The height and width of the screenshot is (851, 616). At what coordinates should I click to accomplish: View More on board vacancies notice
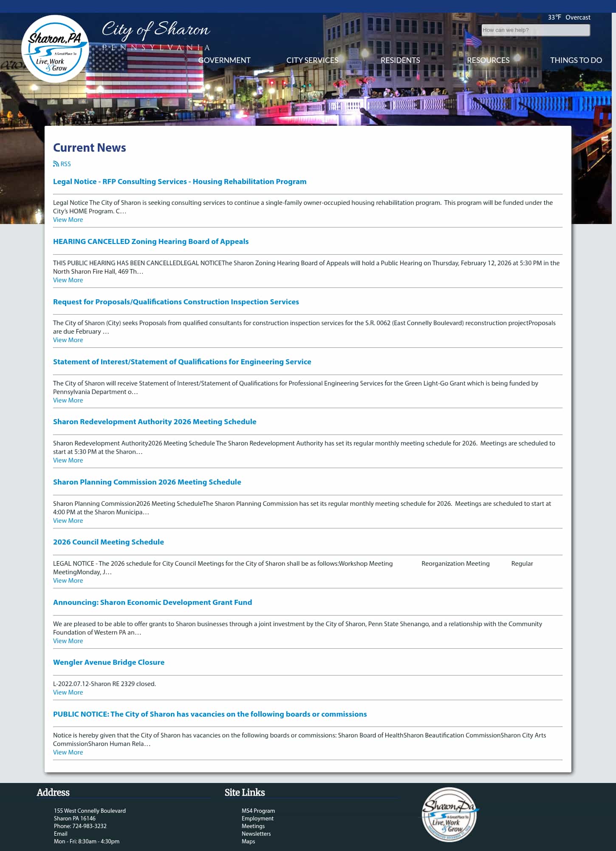tap(68, 752)
